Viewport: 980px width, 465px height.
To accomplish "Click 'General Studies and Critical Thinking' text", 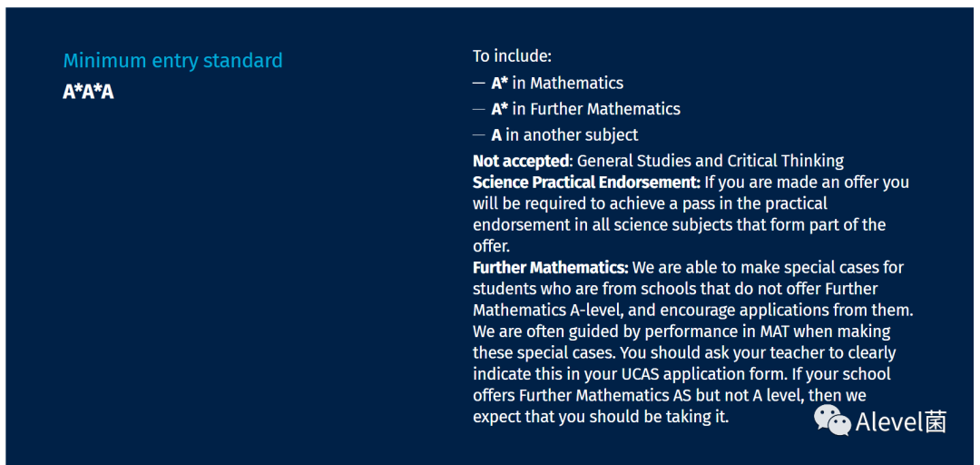I will click(x=710, y=161).
